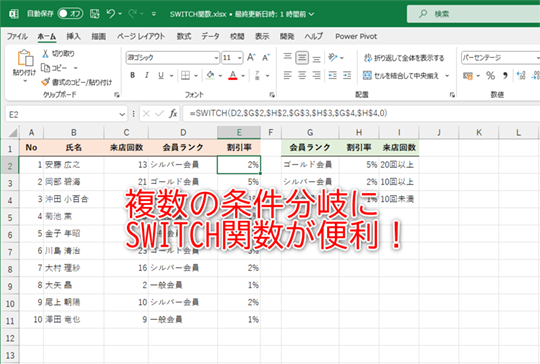This screenshot has height=364, width=540.
Task: Click Increase Indent icon
Action: click(x=347, y=75)
